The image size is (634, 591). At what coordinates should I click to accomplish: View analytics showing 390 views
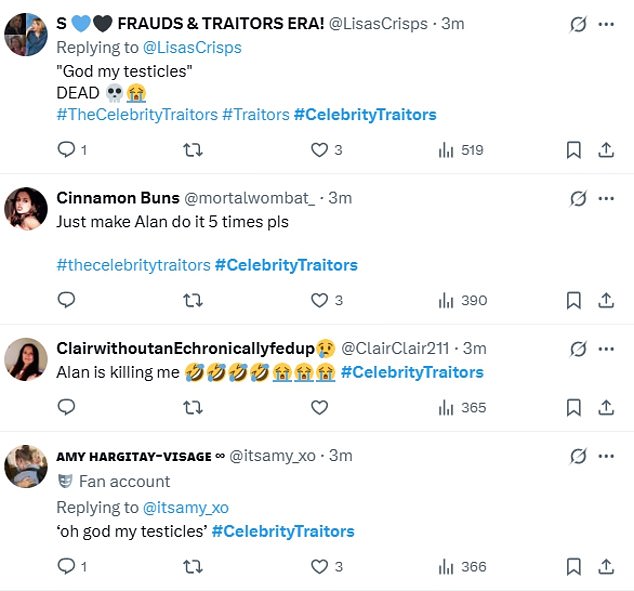click(463, 300)
